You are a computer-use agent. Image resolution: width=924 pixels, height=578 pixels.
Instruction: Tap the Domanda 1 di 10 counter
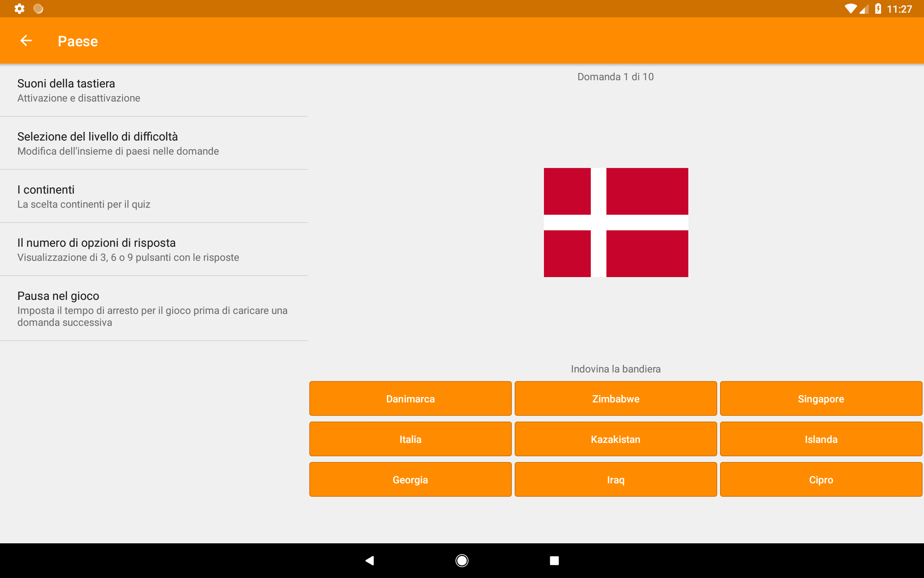(615, 77)
